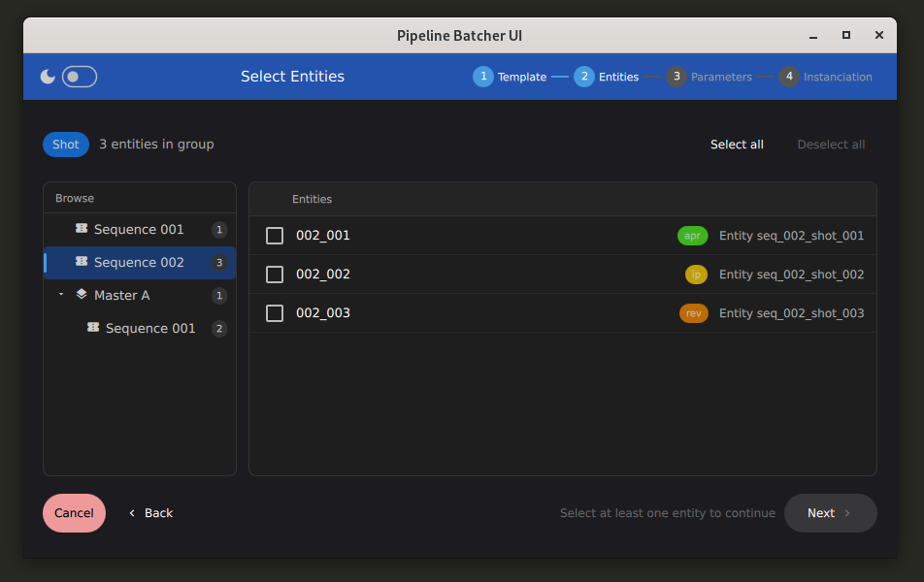Click Entity seq_002_shot_002 description
This screenshot has width=924, height=582.
pos(791,275)
